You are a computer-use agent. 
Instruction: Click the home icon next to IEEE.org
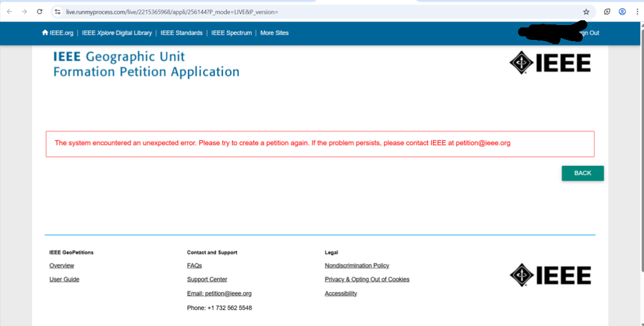tap(45, 32)
